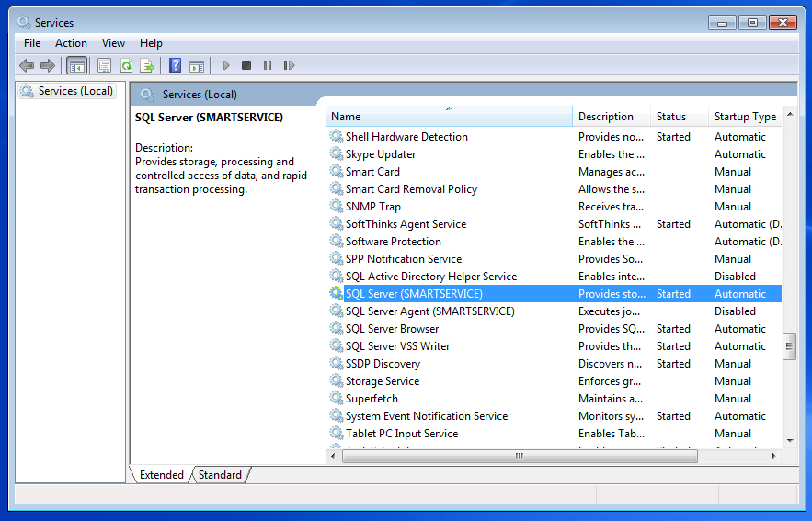Screen dimensions: 812x521
Task: Open the File menu
Action: click(x=32, y=43)
